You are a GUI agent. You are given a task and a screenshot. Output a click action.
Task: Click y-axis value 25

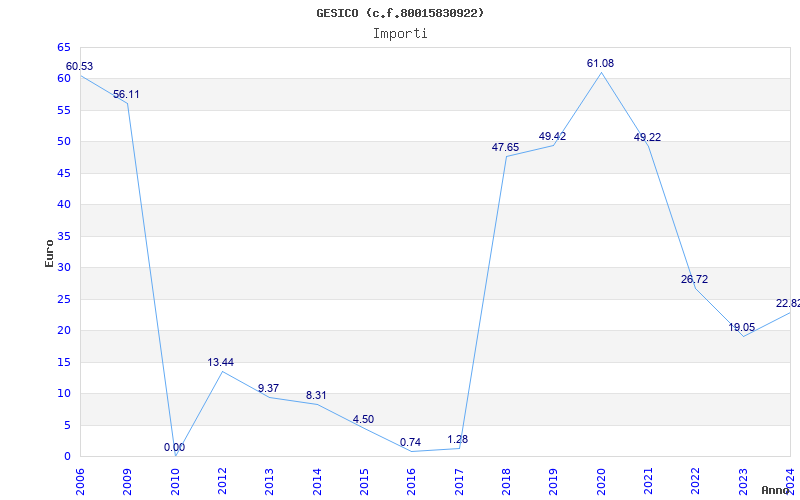(64, 299)
